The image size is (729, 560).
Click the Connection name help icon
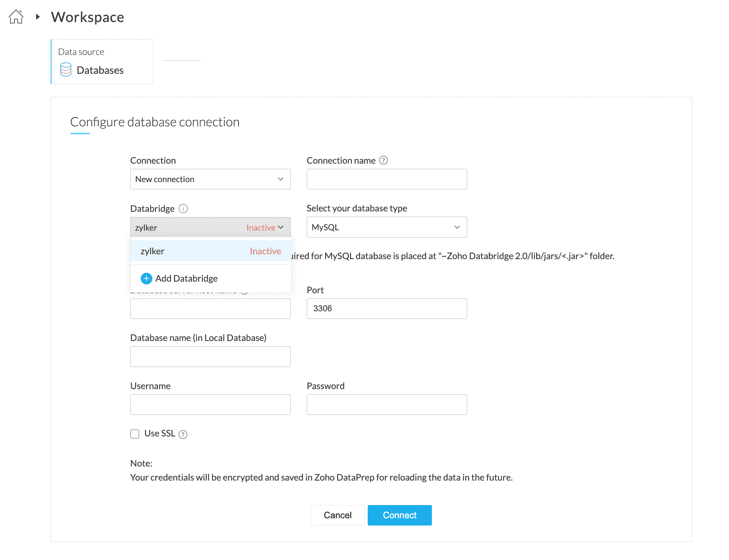pos(383,160)
